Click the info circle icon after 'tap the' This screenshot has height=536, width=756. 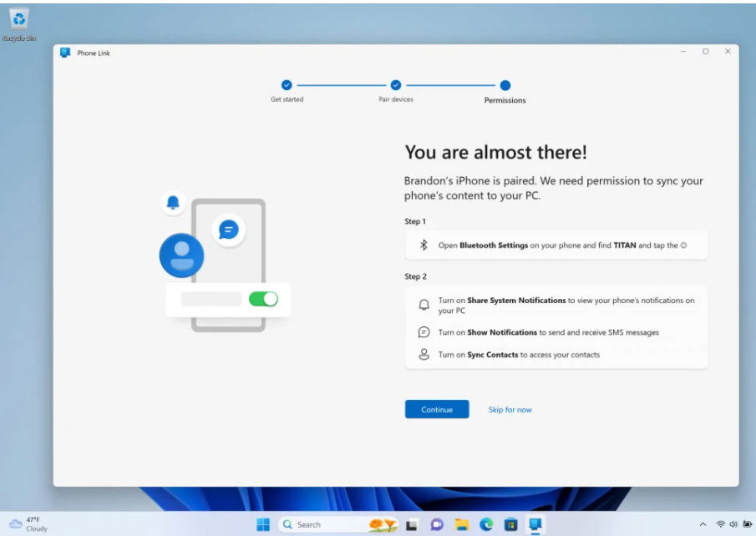(683, 245)
